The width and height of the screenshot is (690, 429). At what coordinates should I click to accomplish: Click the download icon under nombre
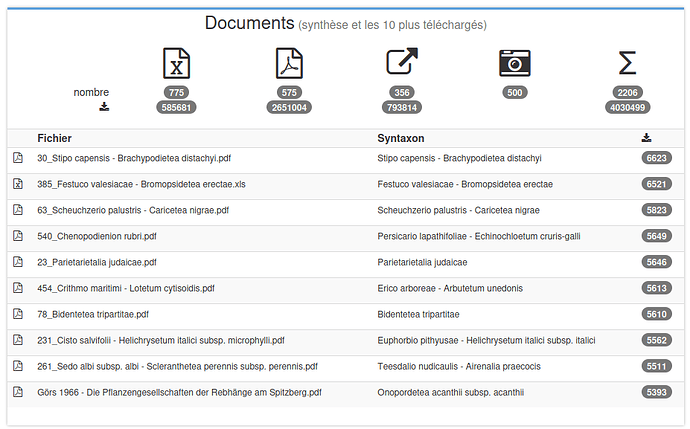[104, 106]
